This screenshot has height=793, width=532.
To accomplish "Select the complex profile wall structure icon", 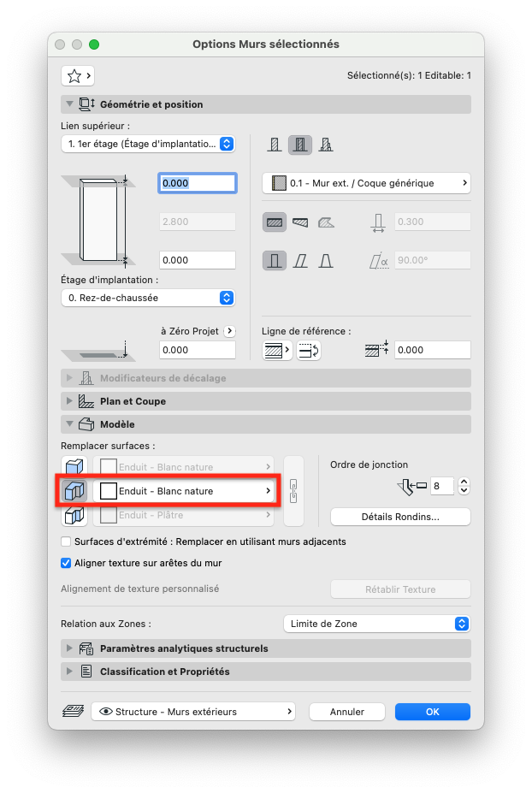I will [x=326, y=145].
